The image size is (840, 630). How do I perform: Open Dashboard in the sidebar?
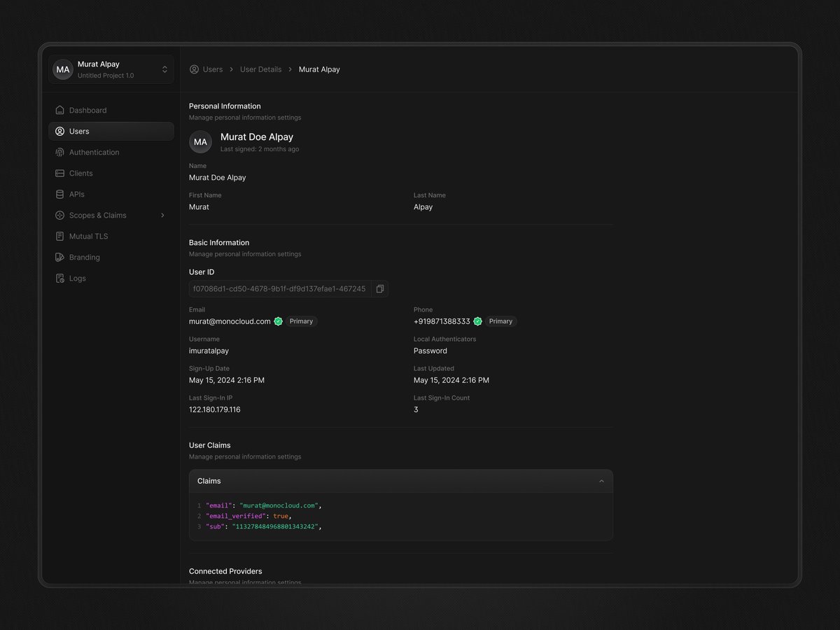pos(111,110)
